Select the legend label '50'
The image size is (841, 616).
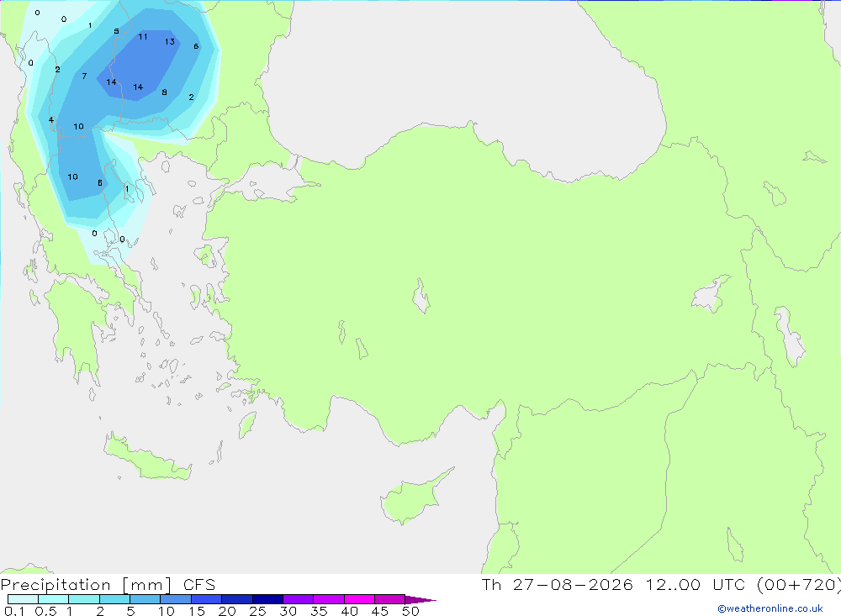[410, 611]
